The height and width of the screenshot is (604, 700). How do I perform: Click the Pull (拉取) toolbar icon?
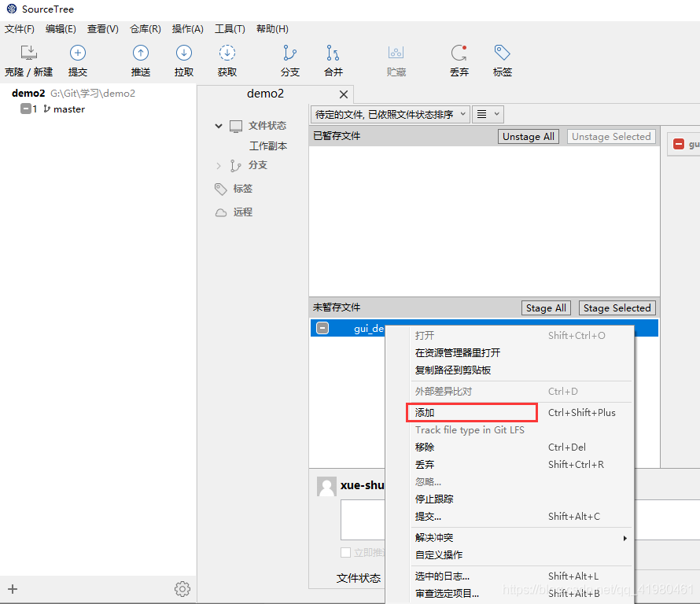pyautogui.click(x=184, y=53)
